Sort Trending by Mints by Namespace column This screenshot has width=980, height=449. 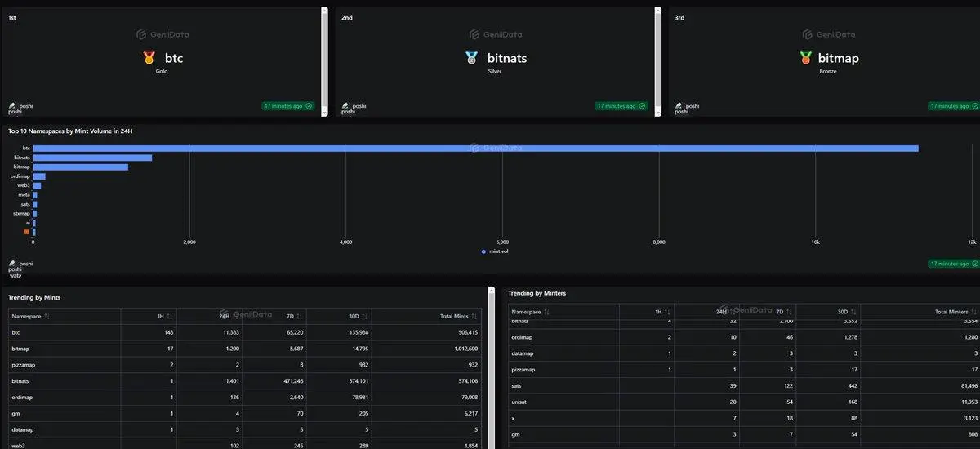pyautogui.click(x=47, y=316)
